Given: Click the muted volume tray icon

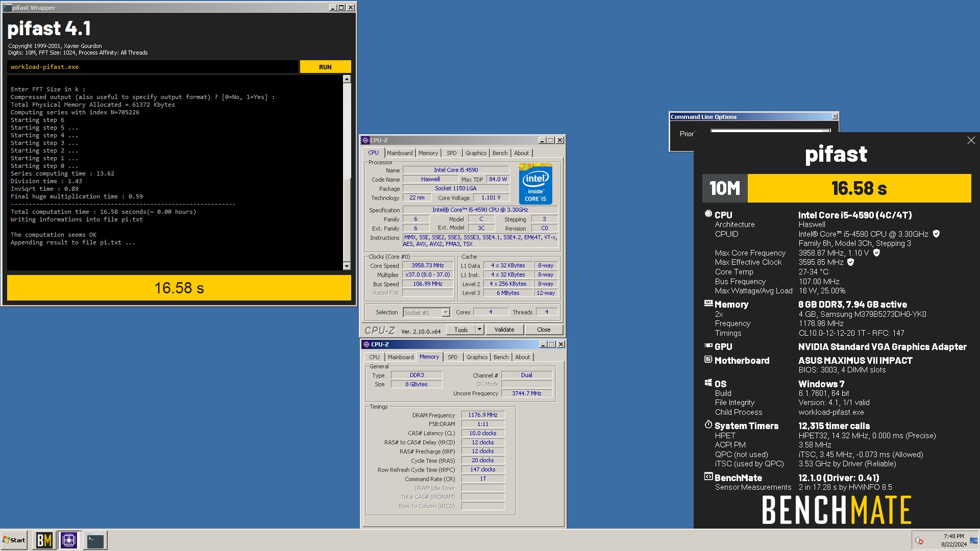Looking at the screenshot, I should [x=919, y=541].
